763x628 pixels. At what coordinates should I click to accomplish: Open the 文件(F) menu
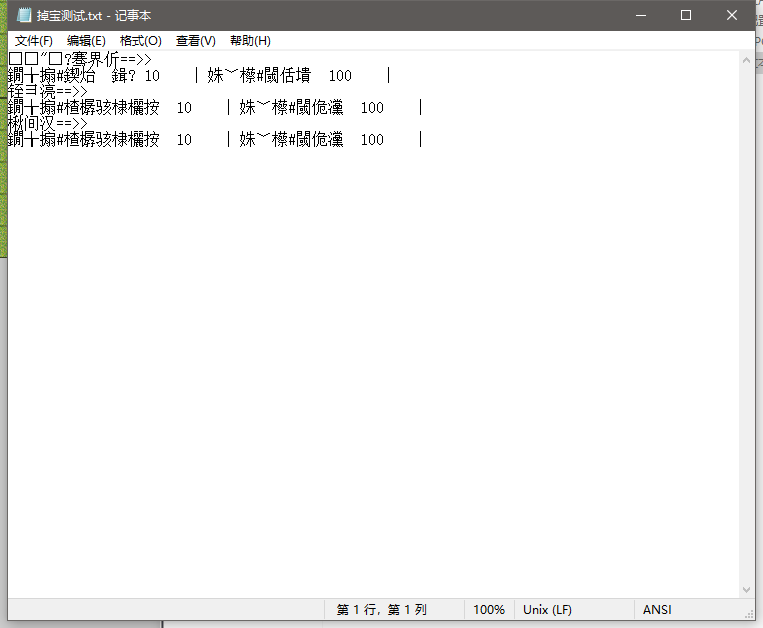34,41
